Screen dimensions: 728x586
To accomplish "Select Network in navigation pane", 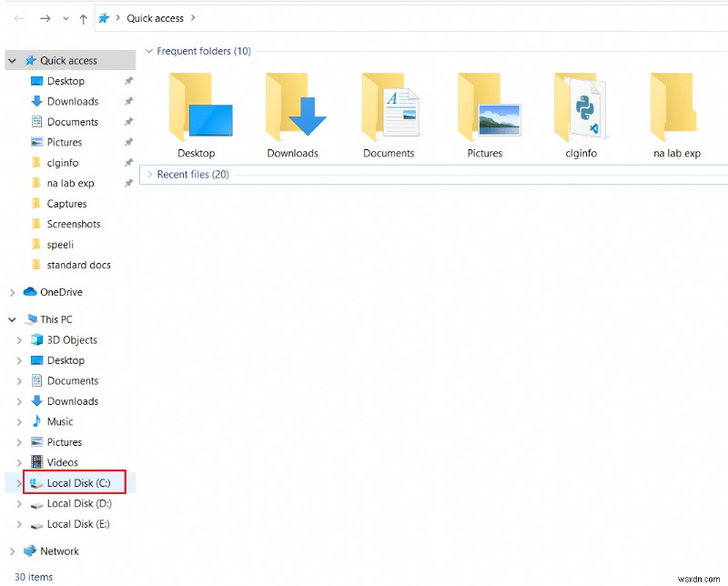I will pos(59,551).
